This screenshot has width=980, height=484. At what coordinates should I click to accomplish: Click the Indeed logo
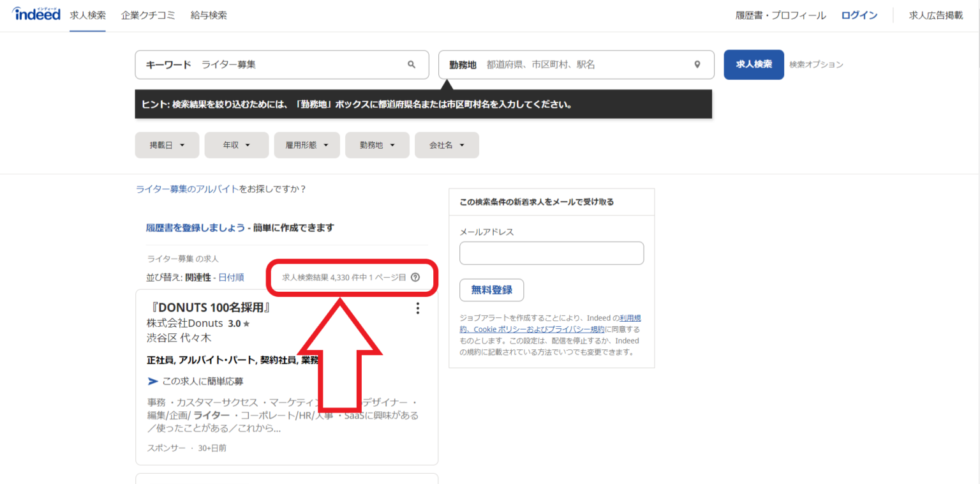coord(36,14)
